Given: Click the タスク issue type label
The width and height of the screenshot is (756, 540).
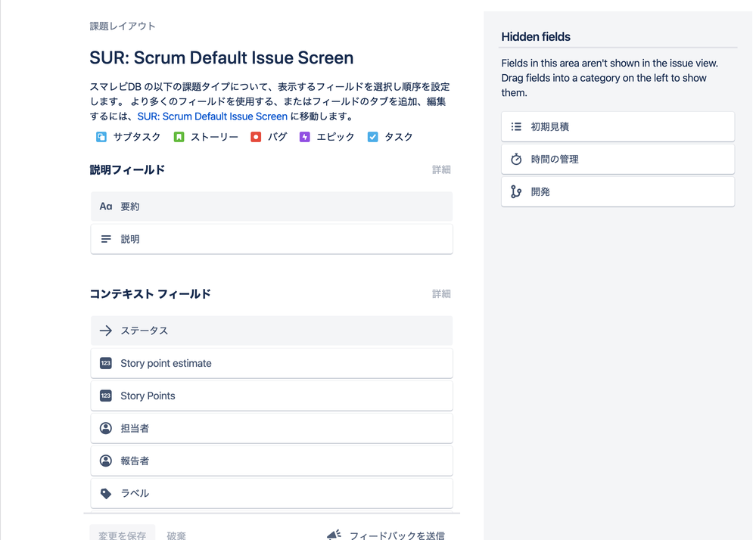Looking at the screenshot, I should pos(399,137).
